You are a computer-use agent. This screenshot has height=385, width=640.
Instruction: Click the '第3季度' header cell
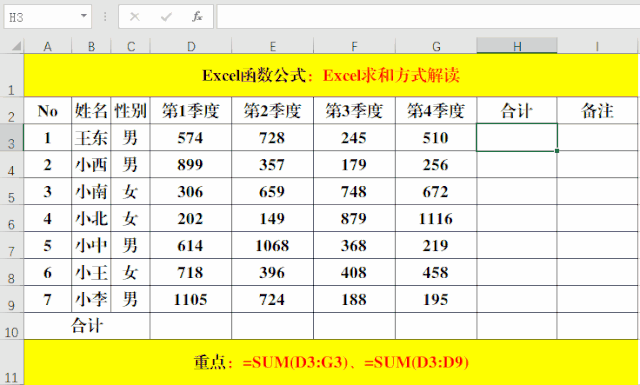coord(354,110)
